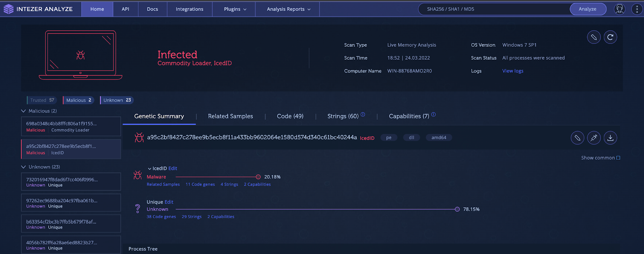Click the dll tag
This screenshot has width=644, height=254.
(411, 137)
